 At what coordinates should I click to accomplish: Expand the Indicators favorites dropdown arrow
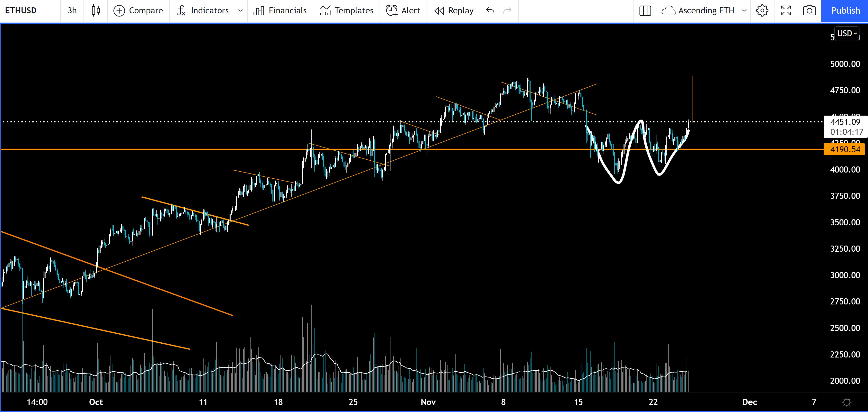tap(241, 11)
